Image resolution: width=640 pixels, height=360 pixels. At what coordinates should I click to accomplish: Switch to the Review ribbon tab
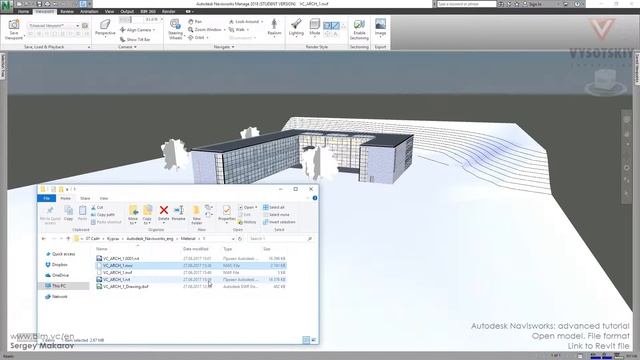tap(67, 11)
